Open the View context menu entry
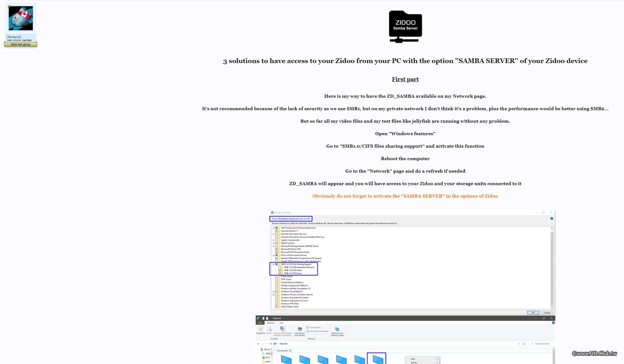The height and width of the screenshot is (364, 624). (422, 359)
